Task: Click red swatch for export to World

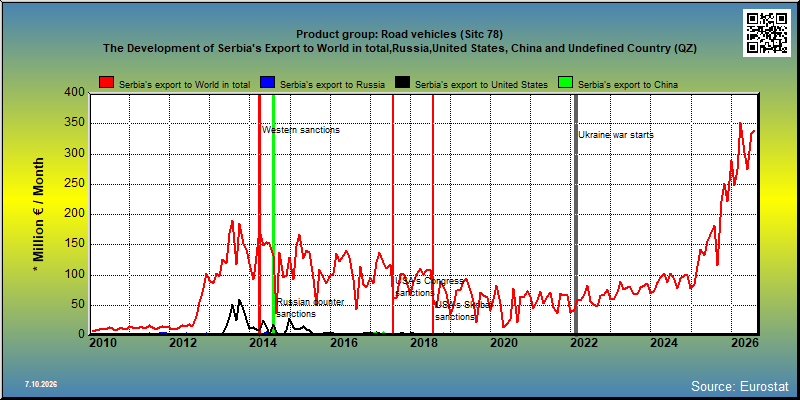Action: pos(107,83)
